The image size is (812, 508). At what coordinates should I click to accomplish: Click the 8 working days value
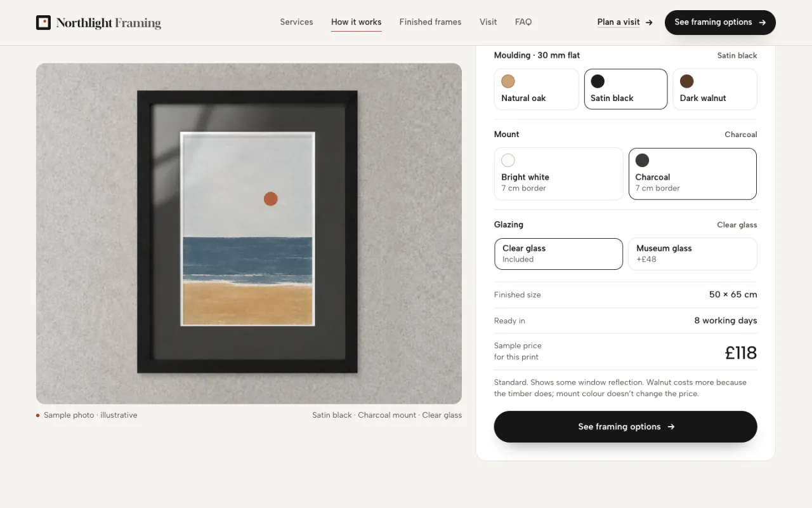726,321
